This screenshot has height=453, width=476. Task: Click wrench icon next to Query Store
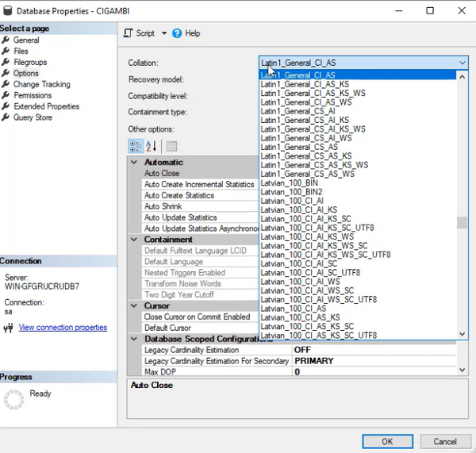click(6, 117)
